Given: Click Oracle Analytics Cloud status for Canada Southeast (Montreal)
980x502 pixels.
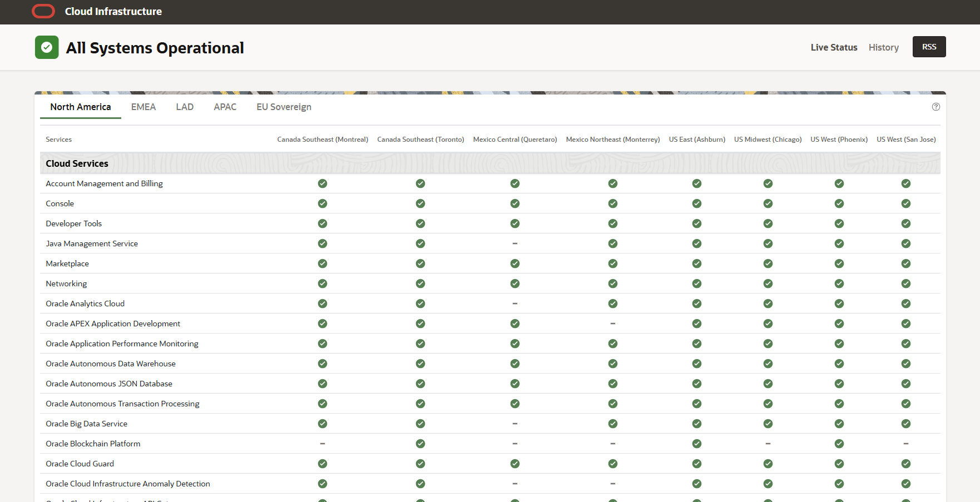Looking at the screenshot, I should (x=323, y=304).
